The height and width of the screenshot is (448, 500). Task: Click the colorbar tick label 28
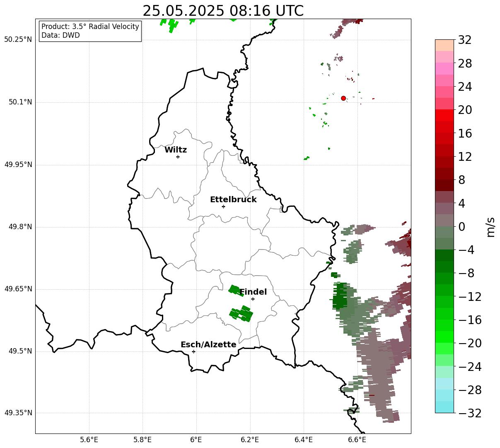point(465,64)
